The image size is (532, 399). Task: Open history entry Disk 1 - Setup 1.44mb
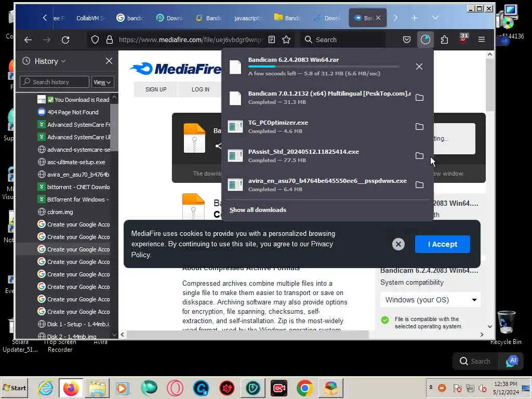[x=78, y=324]
